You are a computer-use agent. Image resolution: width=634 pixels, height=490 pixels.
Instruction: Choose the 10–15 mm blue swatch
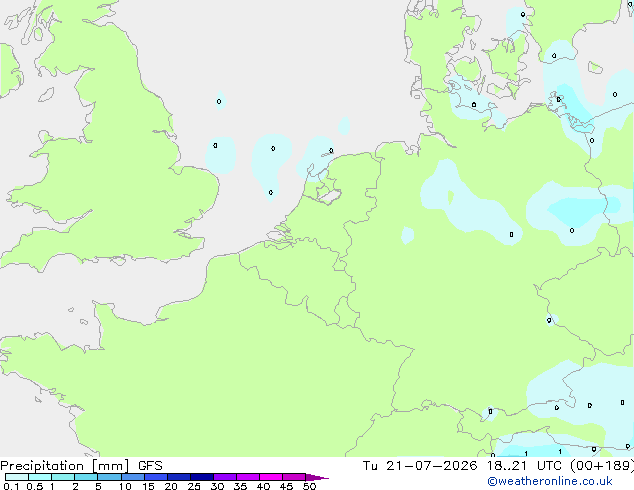coord(132,477)
